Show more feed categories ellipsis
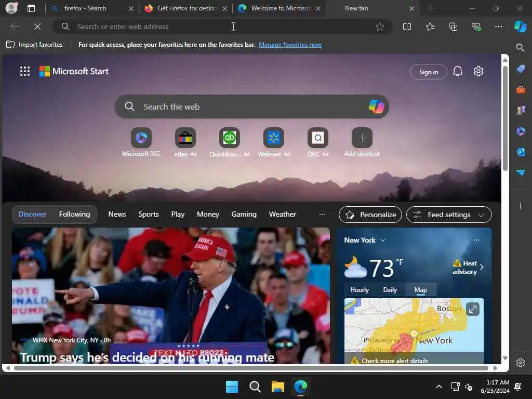The width and height of the screenshot is (532, 399). point(322,215)
